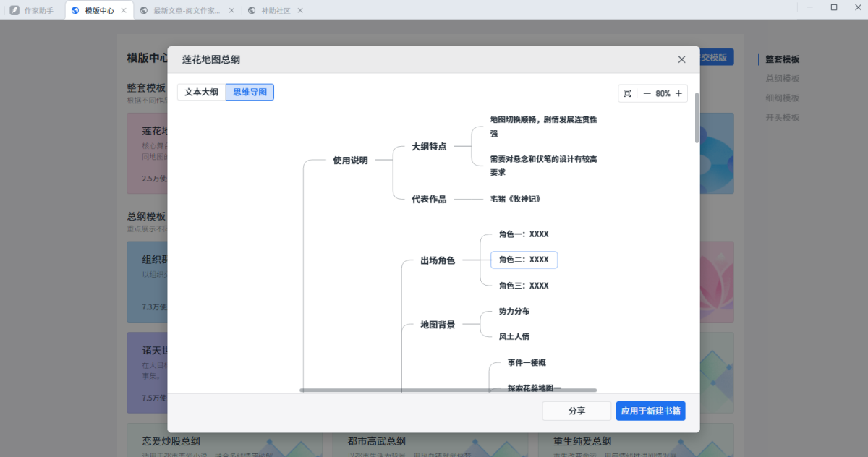Close the 最新文章 tab
This screenshot has height=457, width=868.
(x=231, y=11)
